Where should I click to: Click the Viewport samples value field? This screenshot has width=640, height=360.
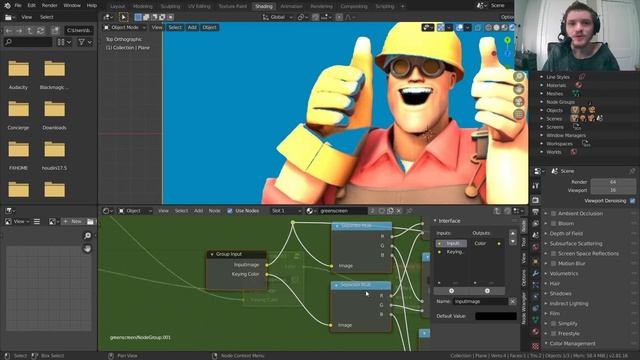click(613, 190)
